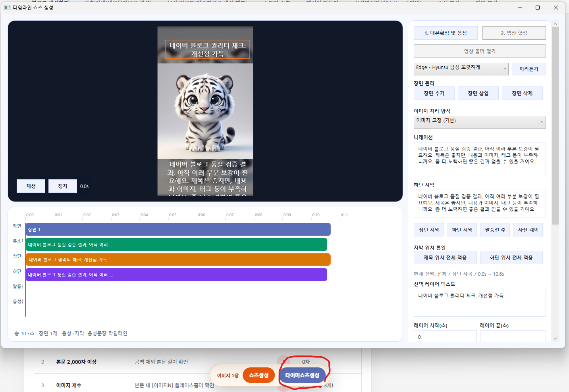This screenshot has width=569, height=392.
Task: Click into the 나레이션 text box
Action: click(480, 159)
